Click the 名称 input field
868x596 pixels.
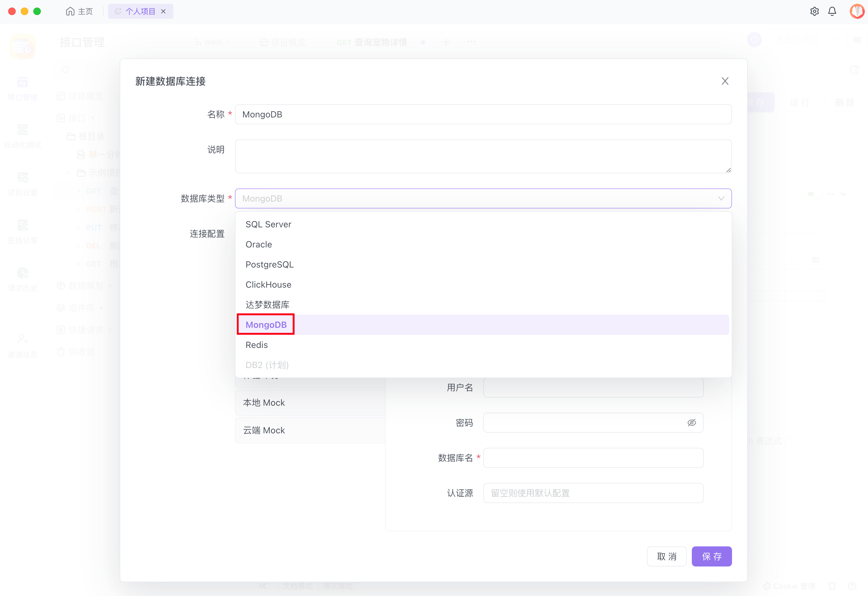(x=483, y=114)
